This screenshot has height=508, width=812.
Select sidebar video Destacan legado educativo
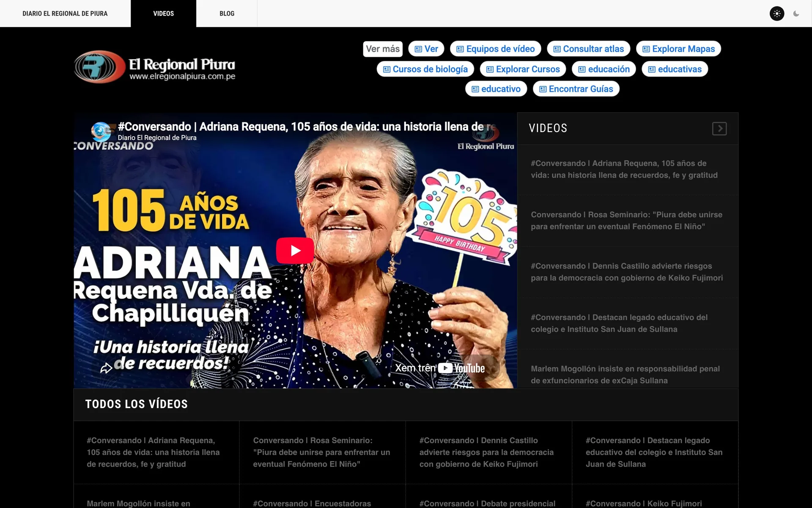click(628, 323)
